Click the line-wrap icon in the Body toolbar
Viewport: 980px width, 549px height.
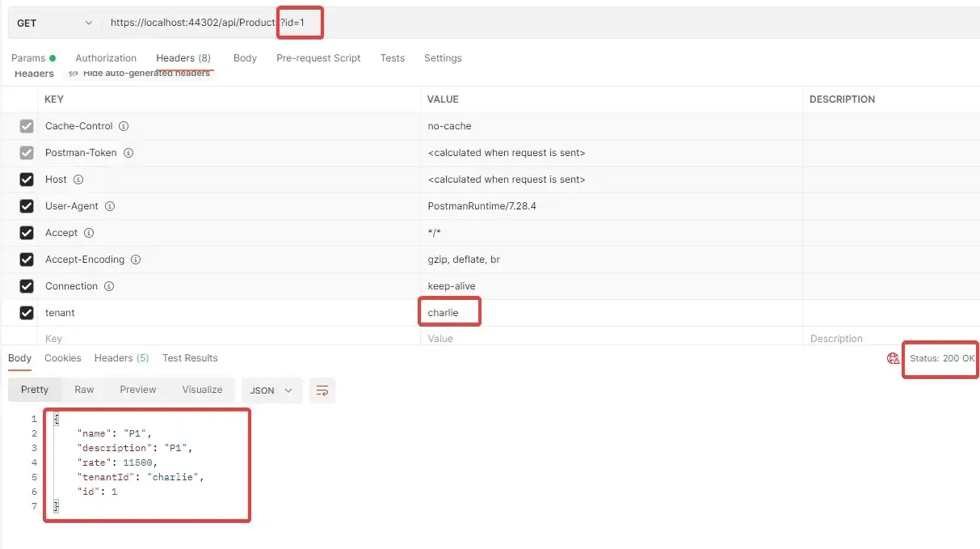click(322, 390)
